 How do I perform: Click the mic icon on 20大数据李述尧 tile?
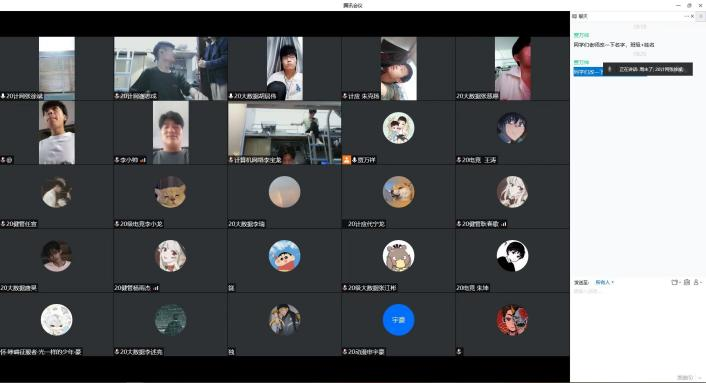117,351
